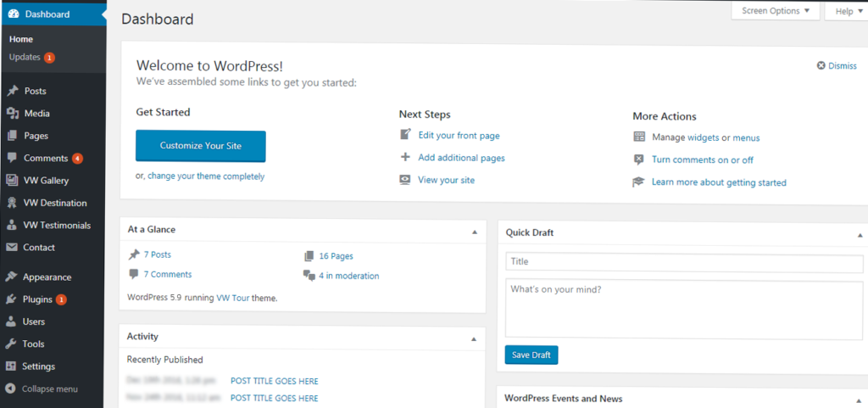Open the Turn comments on or off link
This screenshot has height=408, width=868.
(x=703, y=160)
